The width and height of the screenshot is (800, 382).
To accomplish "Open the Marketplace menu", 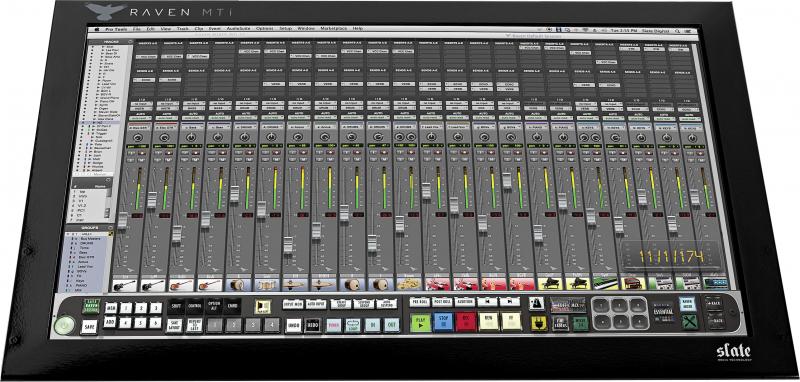I will click(x=334, y=30).
